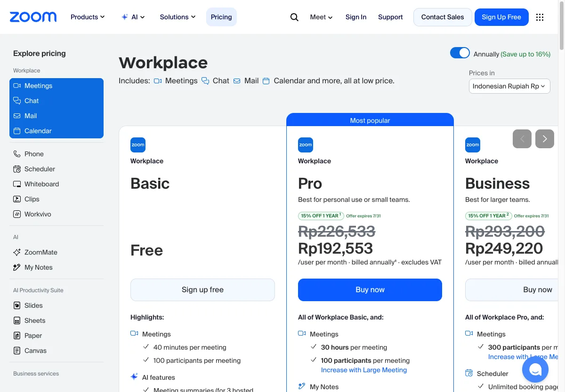The width and height of the screenshot is (565, 392).
Task: Click the Mail envelope icon in sidebar
Action: point(17,116)
